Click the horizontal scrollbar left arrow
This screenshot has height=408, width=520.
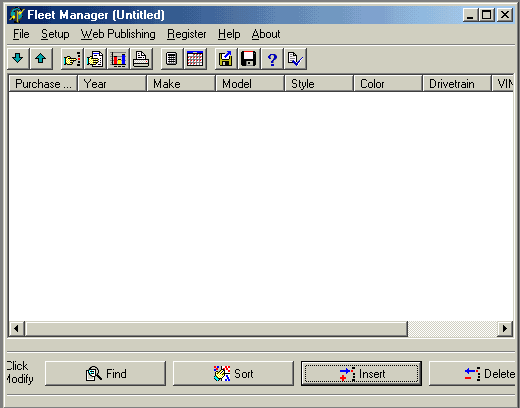(x=16, y=329)
